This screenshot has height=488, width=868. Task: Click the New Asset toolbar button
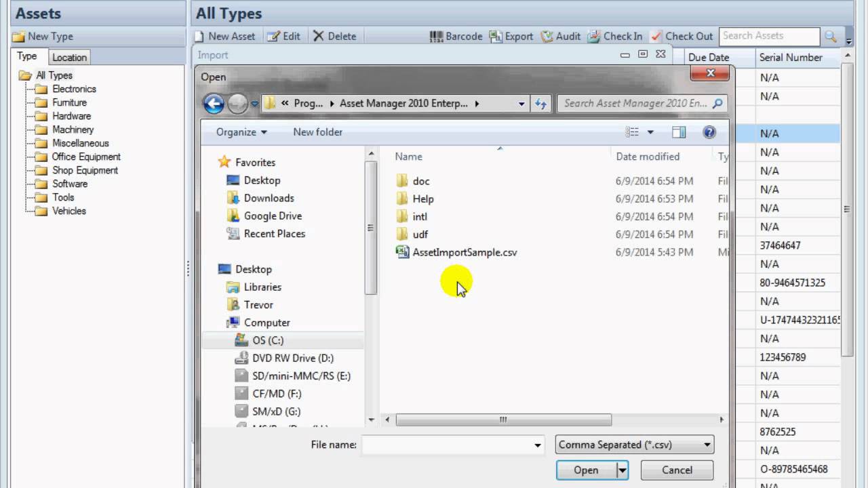[224, 36]
